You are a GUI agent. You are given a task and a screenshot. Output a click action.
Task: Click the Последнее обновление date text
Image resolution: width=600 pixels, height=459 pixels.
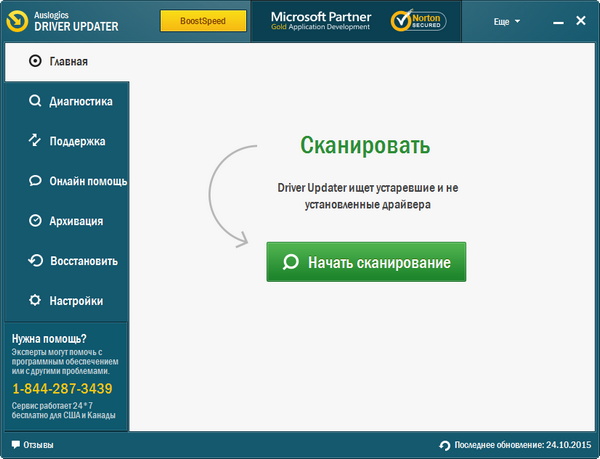point(524,444)
